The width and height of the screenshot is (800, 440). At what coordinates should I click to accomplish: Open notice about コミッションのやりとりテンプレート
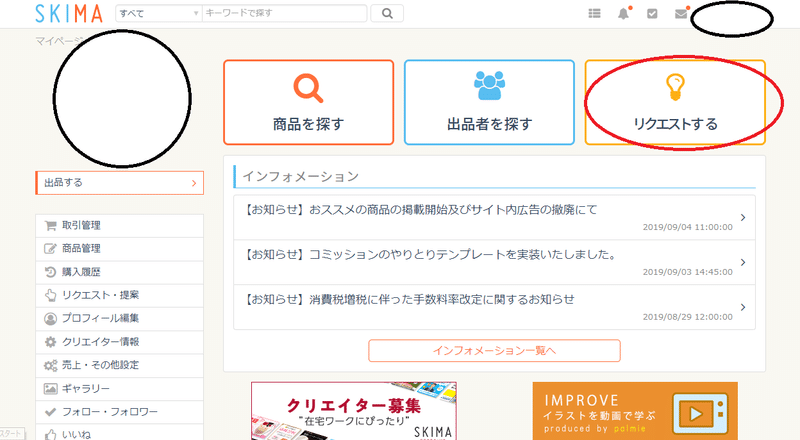[x=494, y=262]
